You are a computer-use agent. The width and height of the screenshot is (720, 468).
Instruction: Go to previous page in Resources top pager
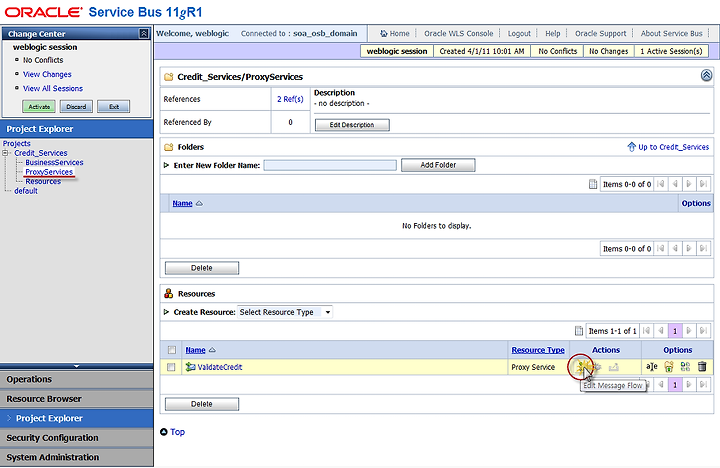click(x=661, y=331)
